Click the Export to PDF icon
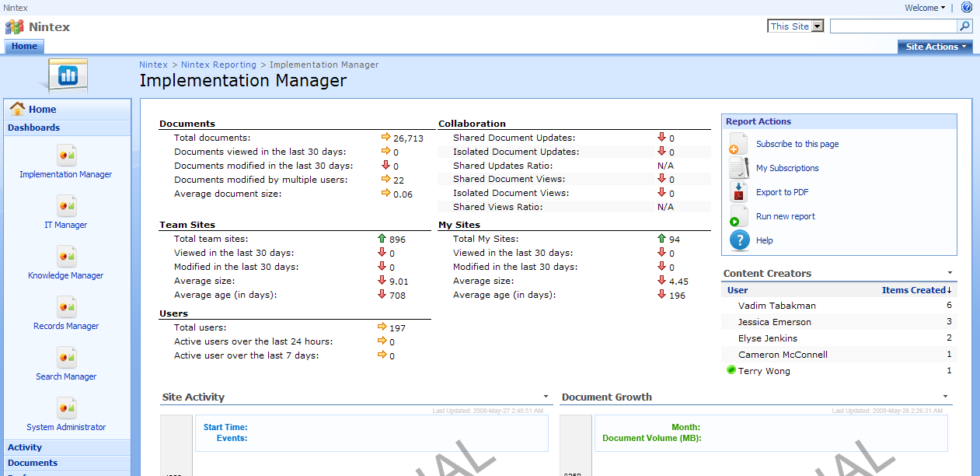 (738, 192)
